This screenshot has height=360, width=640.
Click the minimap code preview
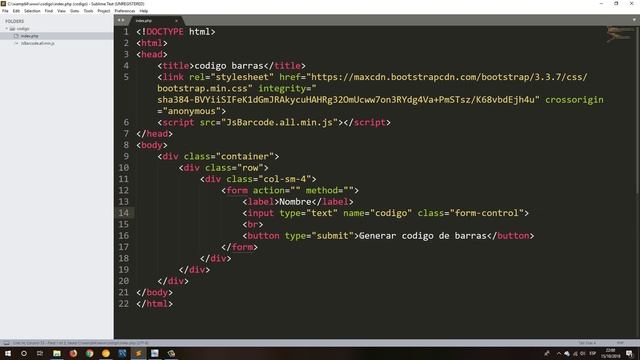pyautogui.click(x=619, y=35)
